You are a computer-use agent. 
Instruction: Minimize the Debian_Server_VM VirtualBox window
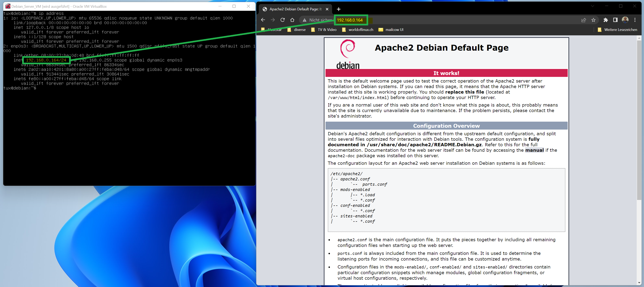[x=220, y=6]
